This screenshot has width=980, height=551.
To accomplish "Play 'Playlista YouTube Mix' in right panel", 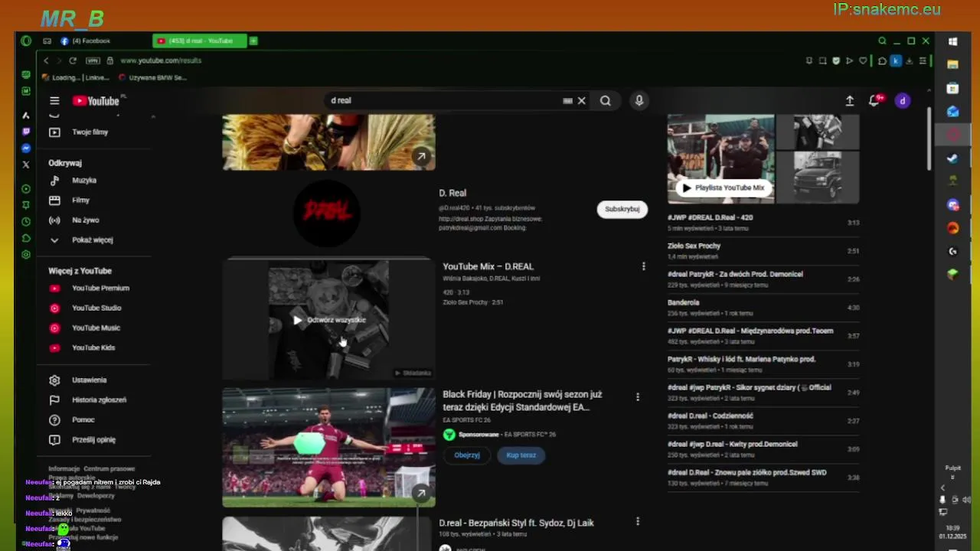I will click(x=724, y=187).
